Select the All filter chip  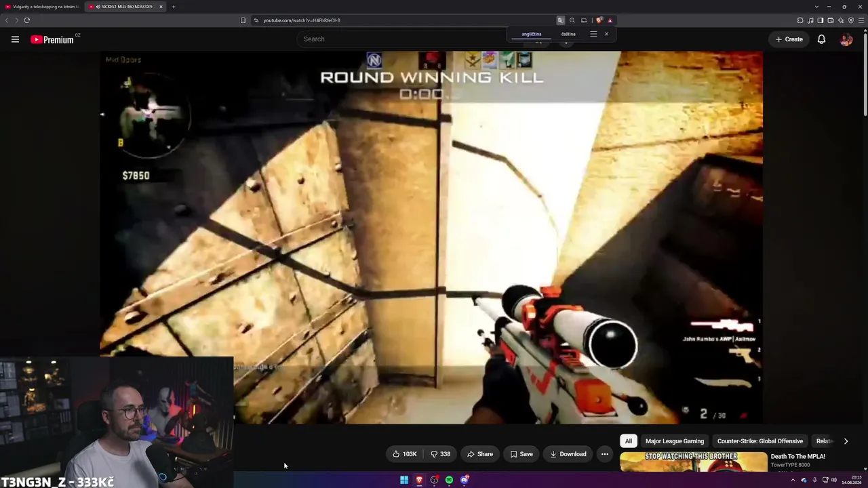tap(629, 441)
